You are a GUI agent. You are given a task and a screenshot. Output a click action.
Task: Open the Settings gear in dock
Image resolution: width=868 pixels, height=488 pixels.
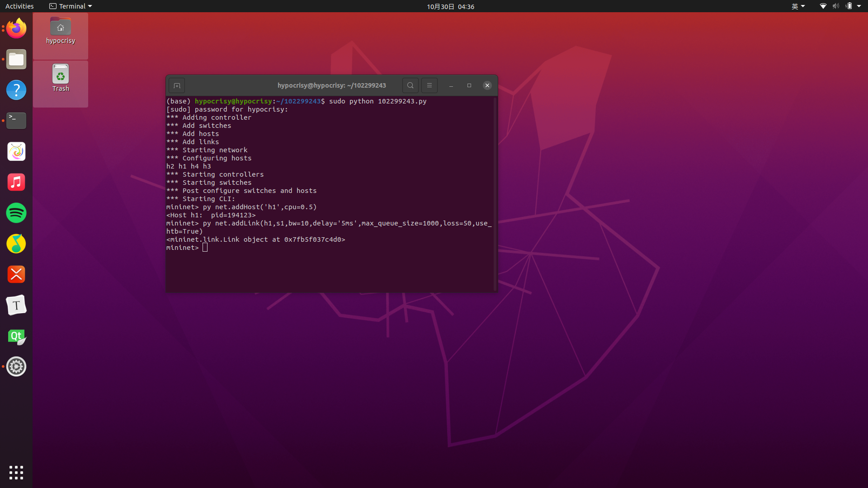(16, 366)
